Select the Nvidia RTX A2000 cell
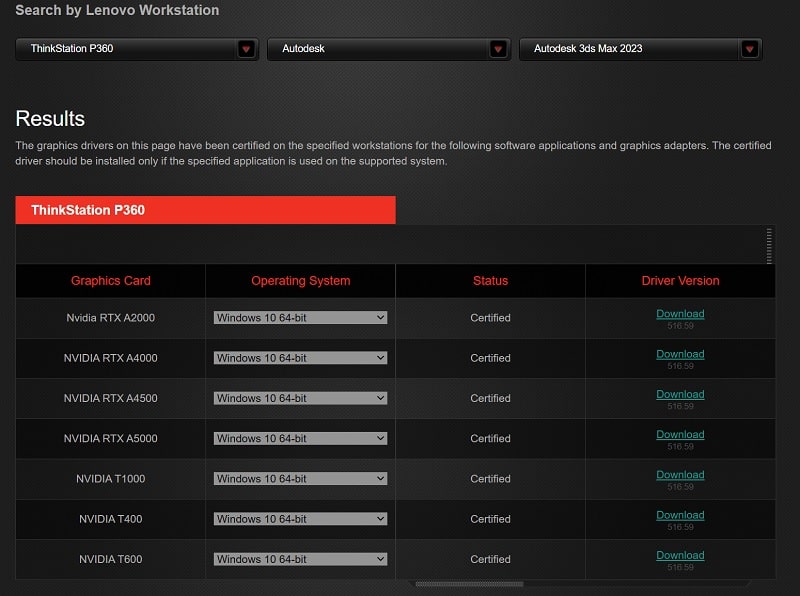 point(111,318)
